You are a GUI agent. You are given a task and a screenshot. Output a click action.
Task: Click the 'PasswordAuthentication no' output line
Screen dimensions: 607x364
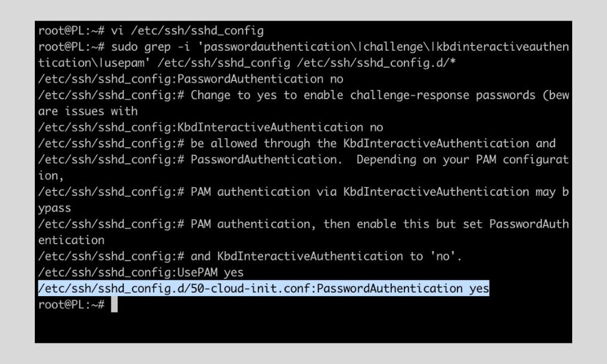[191, 79]
